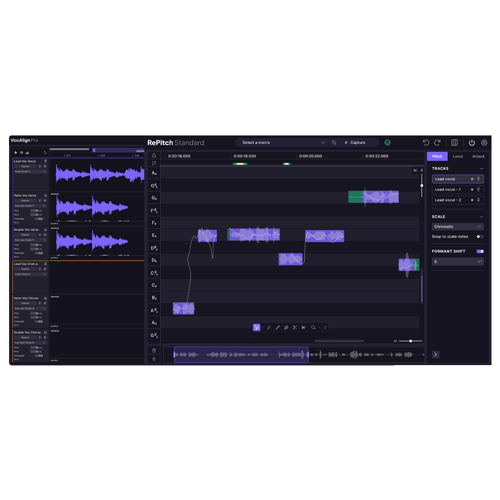Select the pitch pen tool in palette
500x500 pixels.
click(x=269, y=328)
